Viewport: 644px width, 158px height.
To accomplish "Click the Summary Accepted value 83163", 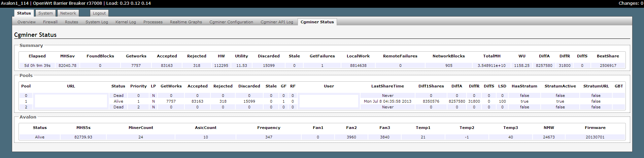I will (x=167, y=65).
